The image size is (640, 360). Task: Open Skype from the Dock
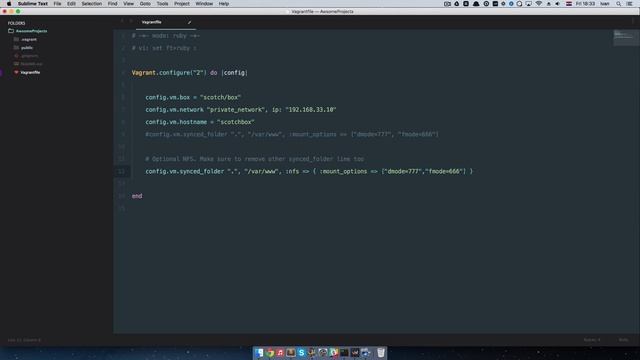302,353
